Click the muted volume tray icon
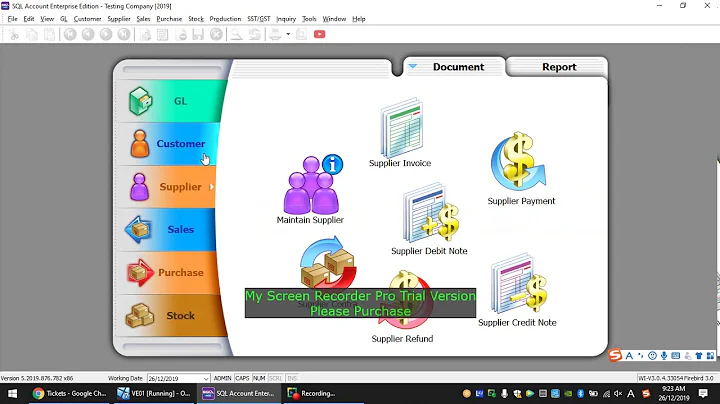Screen dimensions: 720x404 tap(618, 393)
